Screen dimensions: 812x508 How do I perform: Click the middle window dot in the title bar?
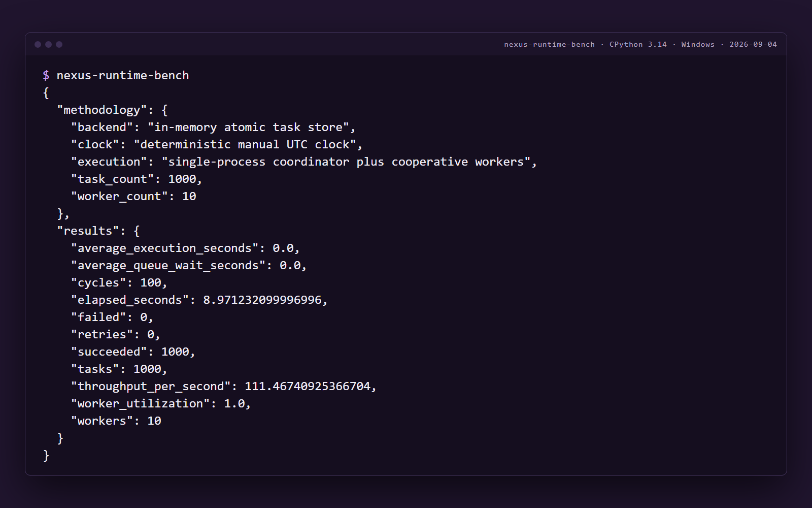(x=48, y=45)
